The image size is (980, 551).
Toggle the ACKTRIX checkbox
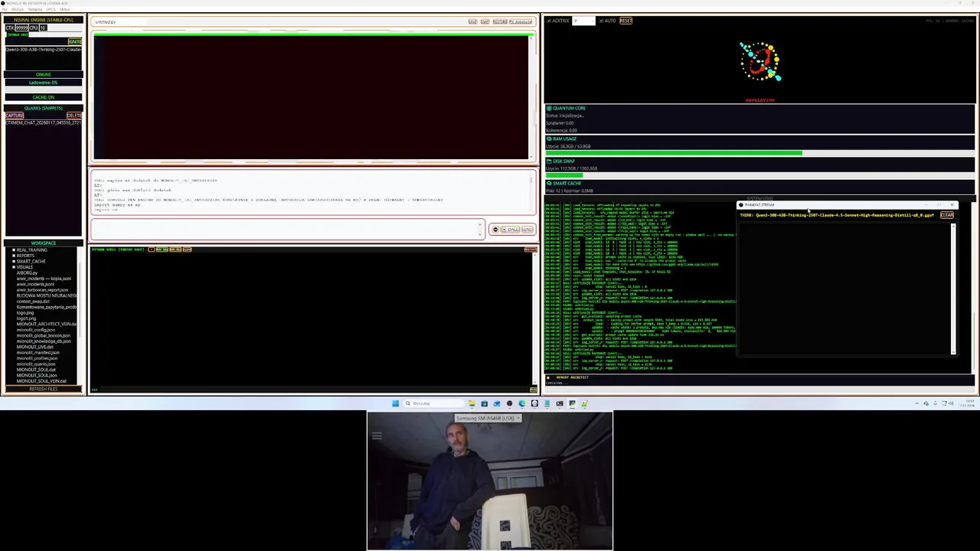click(x=549, y=21)
